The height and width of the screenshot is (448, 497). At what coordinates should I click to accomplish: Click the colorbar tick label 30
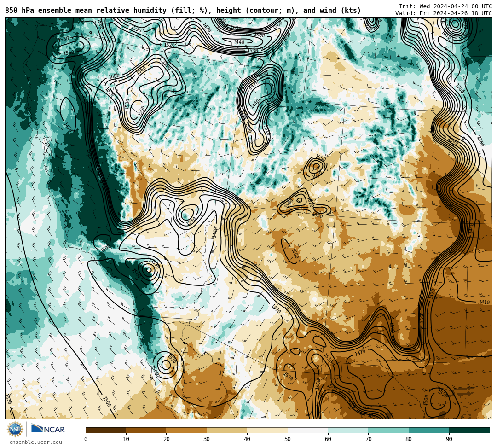(x=207, y=439)
